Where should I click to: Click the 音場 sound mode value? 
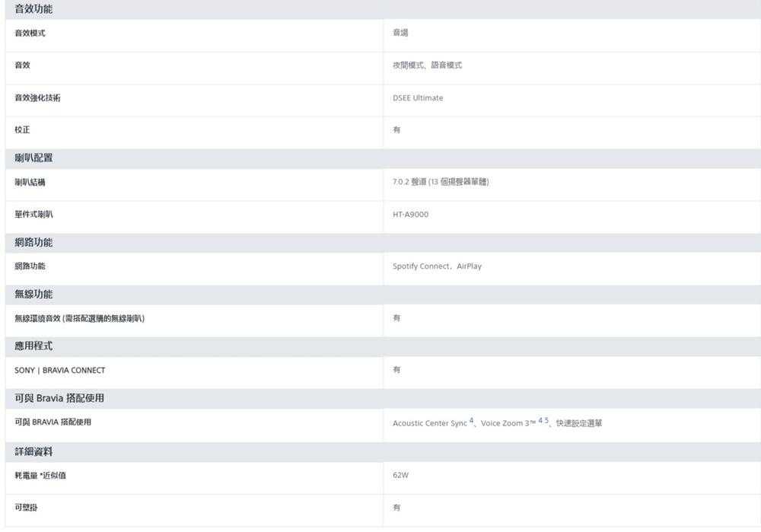click(400, 33)
